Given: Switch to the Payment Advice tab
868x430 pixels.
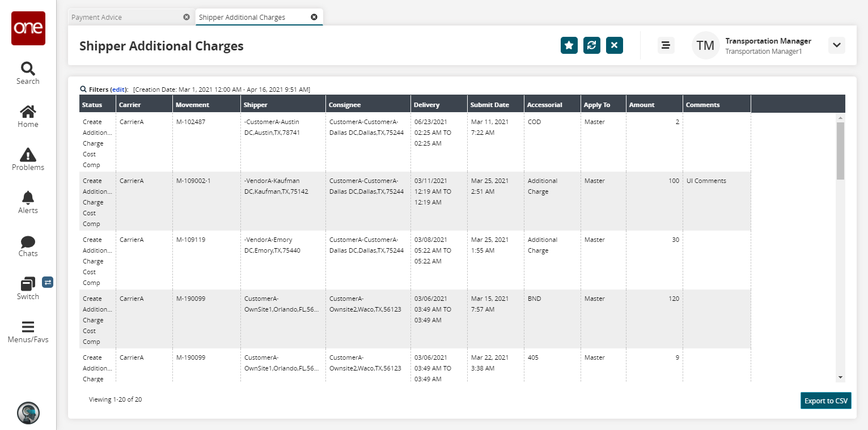Looking at the screenshot, I should coord(97,17).
